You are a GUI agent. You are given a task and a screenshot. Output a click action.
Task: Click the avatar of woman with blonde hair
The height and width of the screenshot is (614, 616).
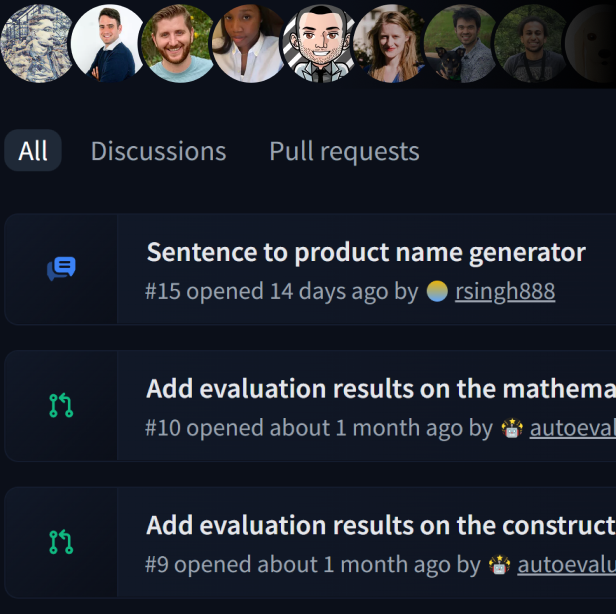click(x=389, y=43)
